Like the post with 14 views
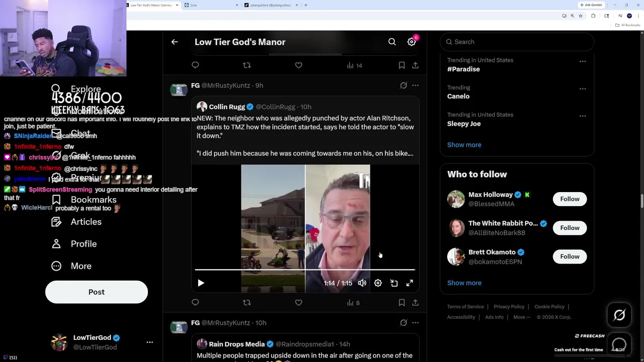The image size is (644, 362). tap(298, 65)
